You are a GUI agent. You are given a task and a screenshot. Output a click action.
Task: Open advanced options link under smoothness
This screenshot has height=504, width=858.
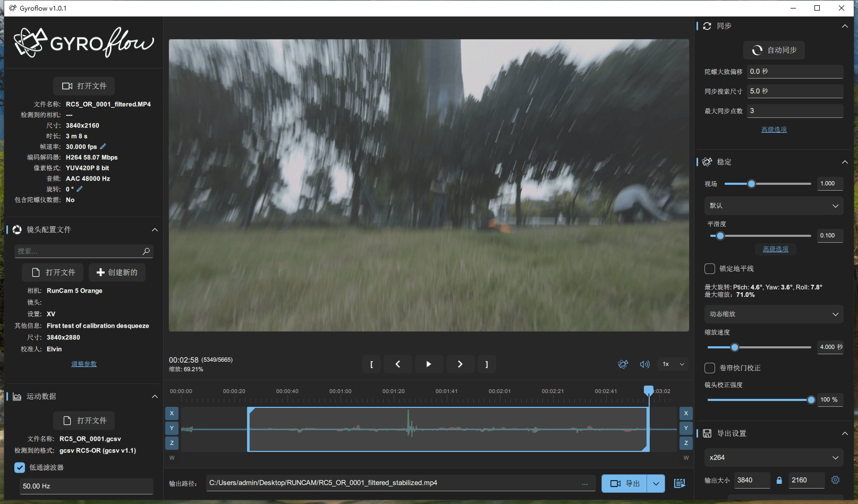(x=776, y=249)
